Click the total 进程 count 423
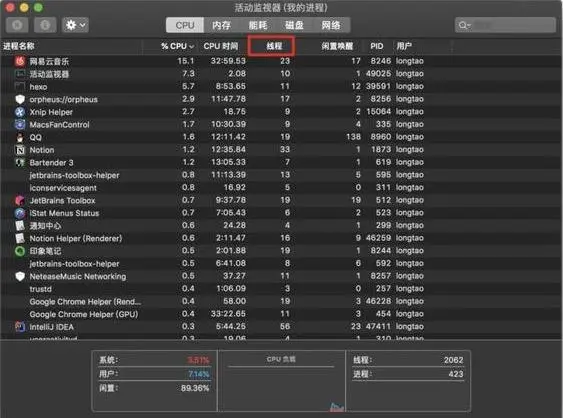Image resolution: width=563 pixels, height=418 pixels. pyautogui.click(x=456, y=374)
